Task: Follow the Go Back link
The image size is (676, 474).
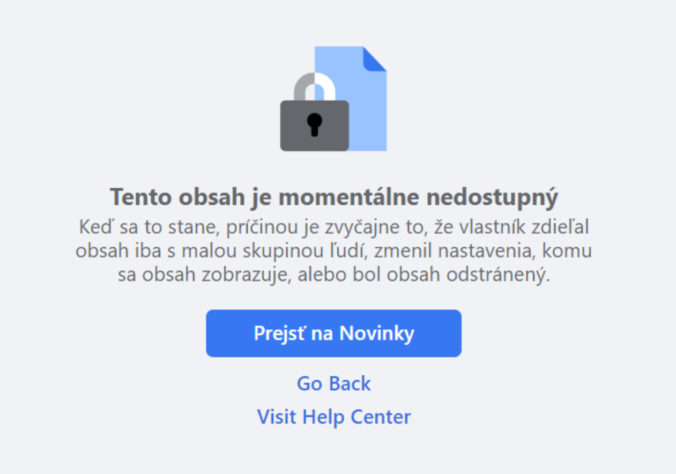Action: click(x=333, y=383)
